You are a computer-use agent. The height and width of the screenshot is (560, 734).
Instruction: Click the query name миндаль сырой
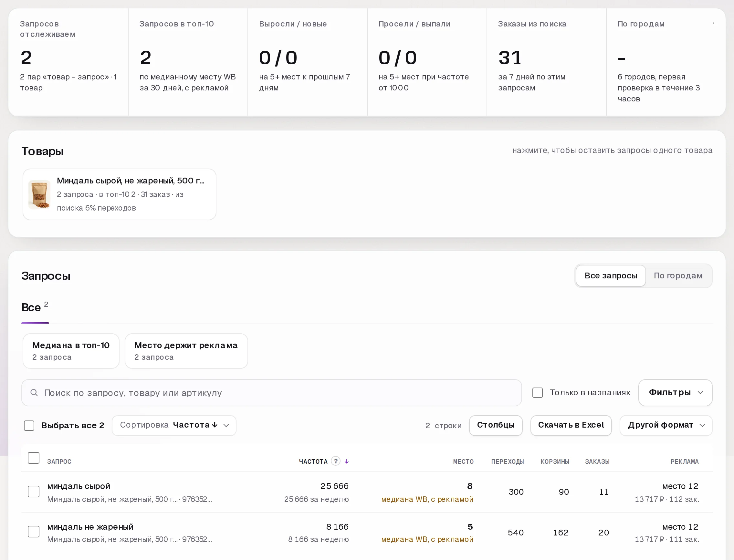(79, 486)
